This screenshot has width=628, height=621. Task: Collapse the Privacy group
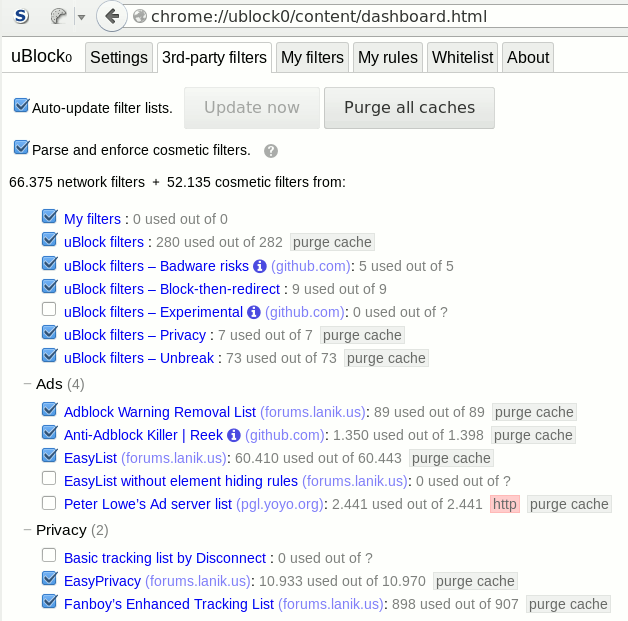click(x=27, y=530)
